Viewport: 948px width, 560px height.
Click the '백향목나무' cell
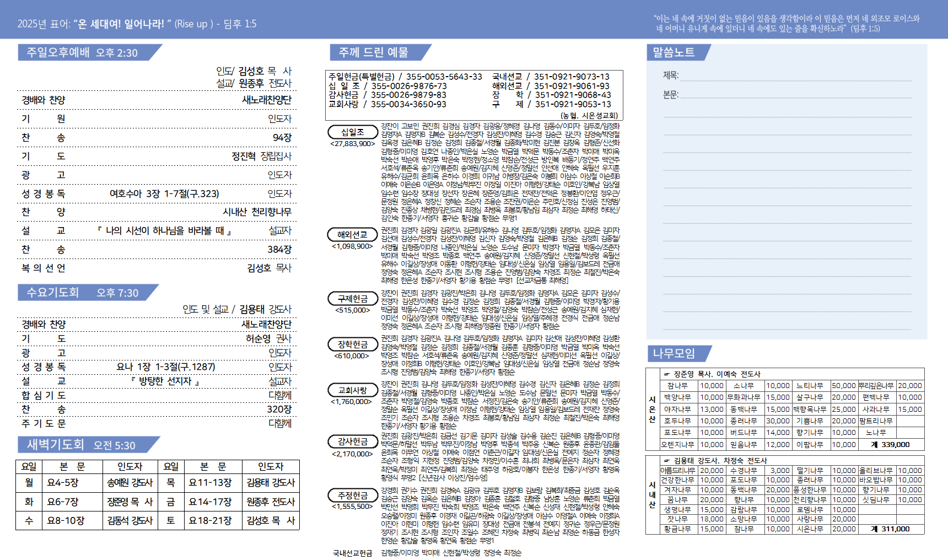(x=810, y=410)
